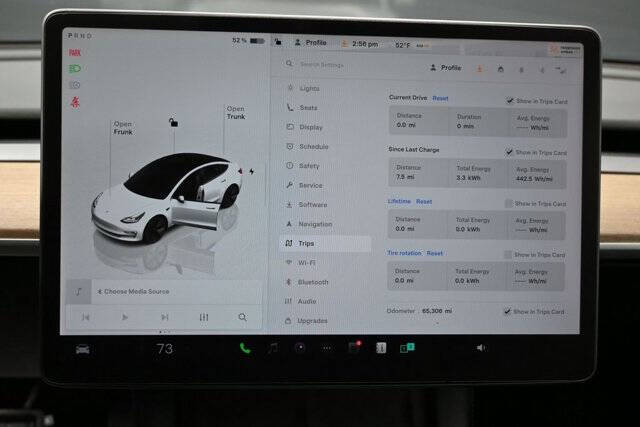Tap the white Model 3 car image
This screenshot has width=640, height=427.
point(167,198)
